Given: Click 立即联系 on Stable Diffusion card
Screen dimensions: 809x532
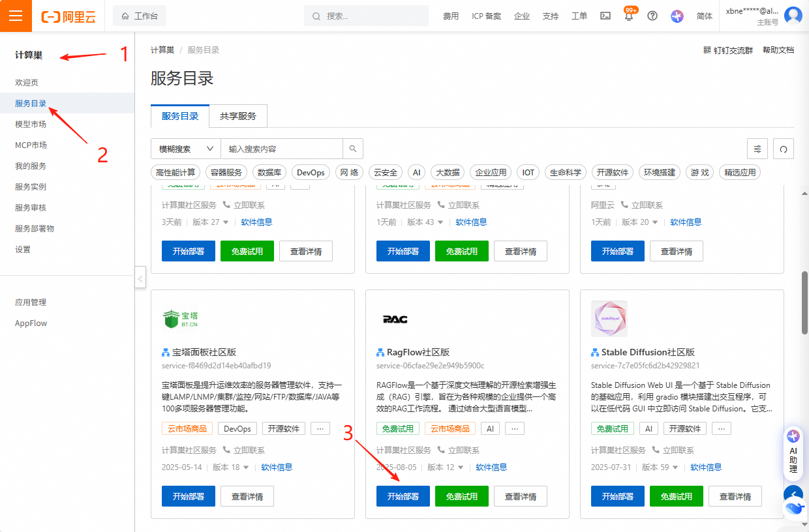Looking at the screenshot, I should (x=673, y=450).
